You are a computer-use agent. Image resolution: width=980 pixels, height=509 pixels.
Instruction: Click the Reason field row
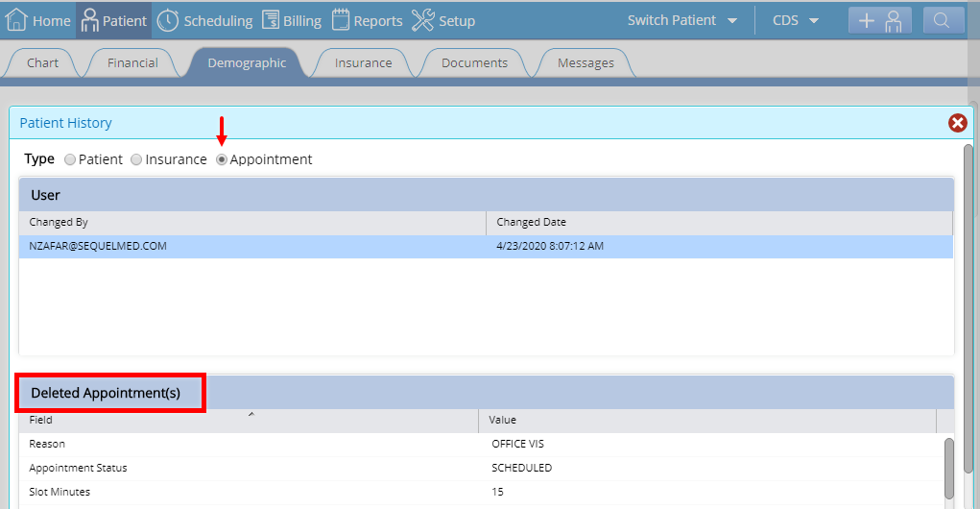click(481, 444)
